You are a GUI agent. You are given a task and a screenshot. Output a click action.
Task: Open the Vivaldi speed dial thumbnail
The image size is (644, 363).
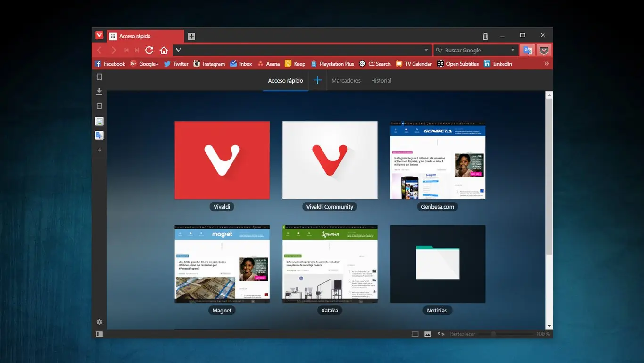pyautogui.click(x=222, y=160)
